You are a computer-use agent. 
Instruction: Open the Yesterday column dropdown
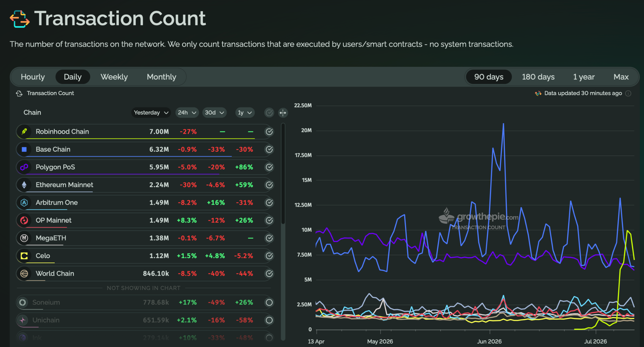pos(151,112)
